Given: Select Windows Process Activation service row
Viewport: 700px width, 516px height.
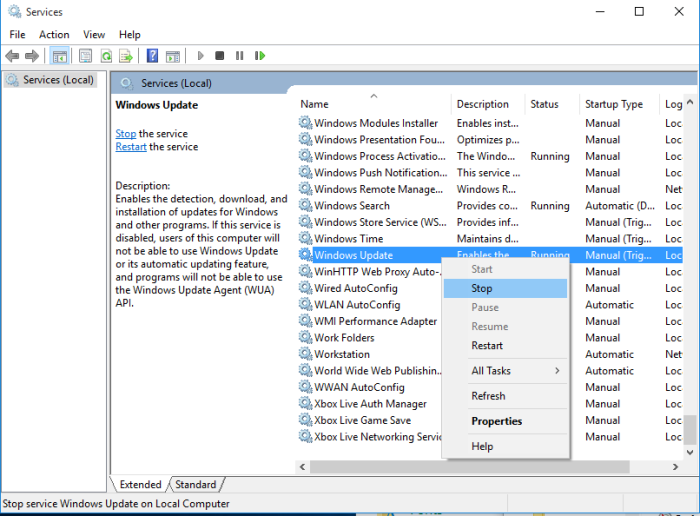Looking at the screenshot, I should click(490, 156).
